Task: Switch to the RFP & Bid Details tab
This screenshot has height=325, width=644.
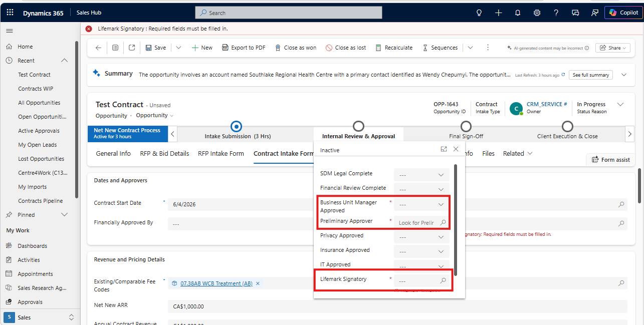Action: 164,153
